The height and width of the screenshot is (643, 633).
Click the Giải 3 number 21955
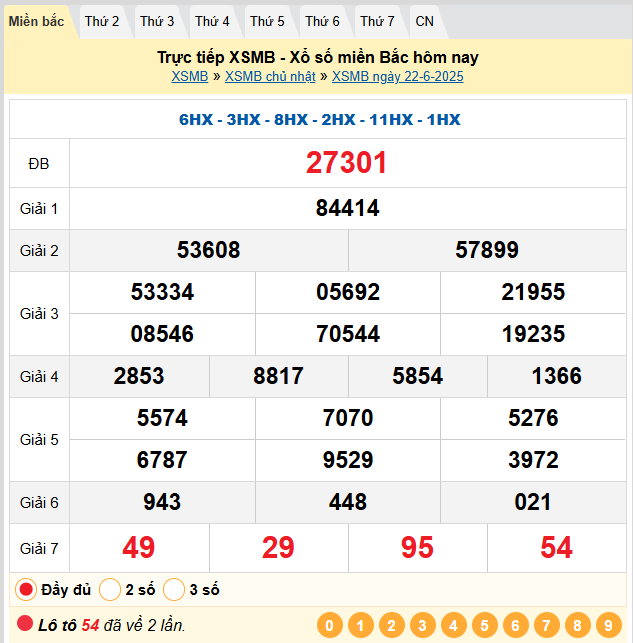[533, 292]
